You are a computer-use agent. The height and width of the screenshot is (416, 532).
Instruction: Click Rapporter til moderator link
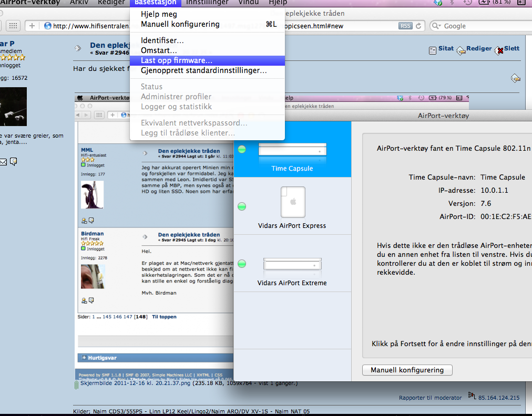coord(430,398)
